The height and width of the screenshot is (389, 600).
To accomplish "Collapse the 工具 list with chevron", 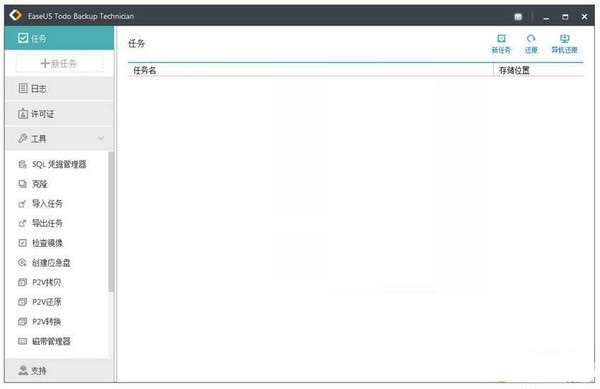I will coord(101,138).
